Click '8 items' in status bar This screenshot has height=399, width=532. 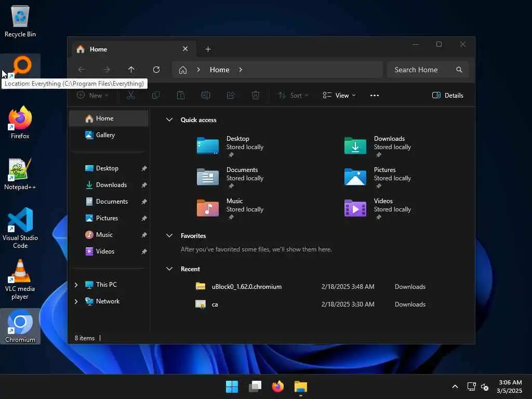coord(85,338)
